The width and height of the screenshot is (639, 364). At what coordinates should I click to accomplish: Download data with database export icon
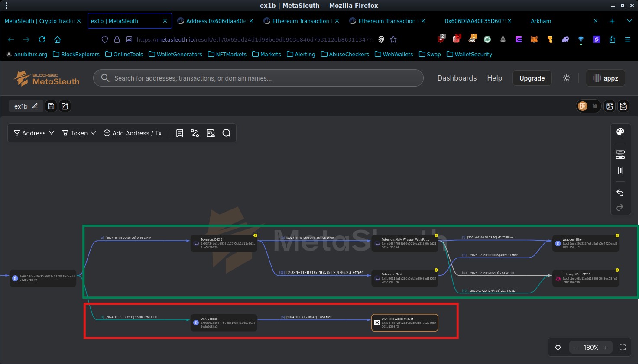623,106
